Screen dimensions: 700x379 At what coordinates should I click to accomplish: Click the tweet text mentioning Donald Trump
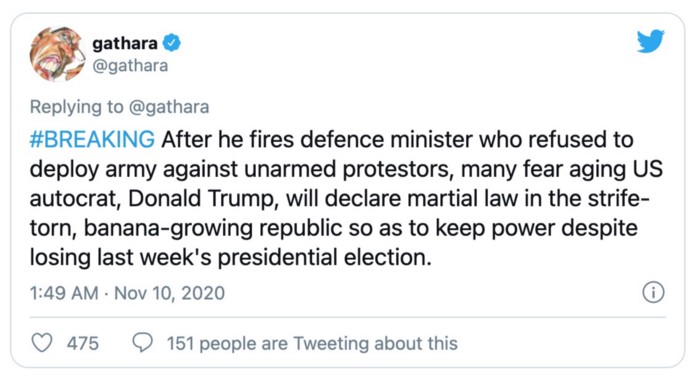(201, 199)
